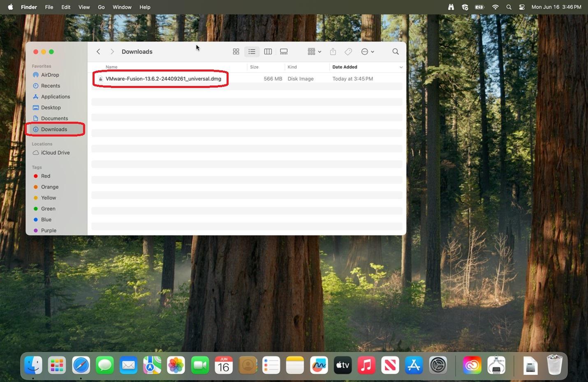Open App Store from the Dock
Screen dimensions: 588x382
click(414, 365)
